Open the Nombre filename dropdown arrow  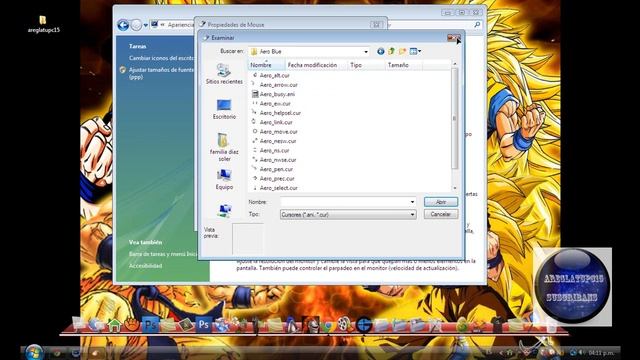tap(412, 202)
